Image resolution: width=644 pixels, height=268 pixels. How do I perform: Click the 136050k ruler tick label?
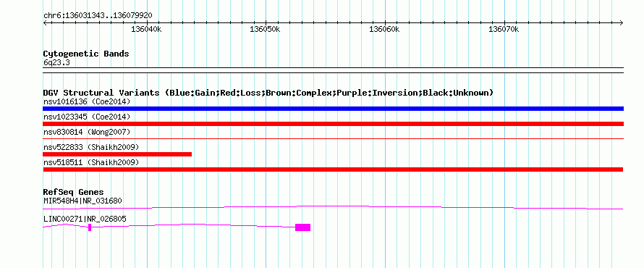click(266, 29)
